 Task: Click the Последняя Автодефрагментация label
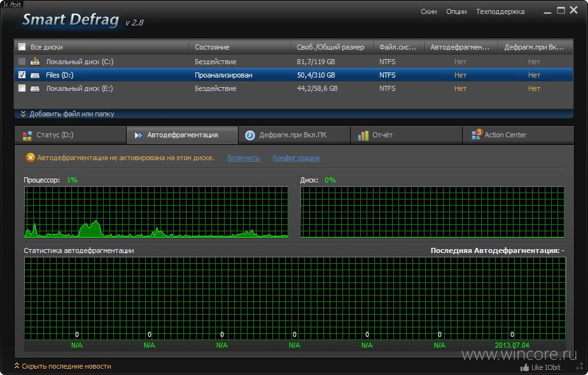[497, 250]
